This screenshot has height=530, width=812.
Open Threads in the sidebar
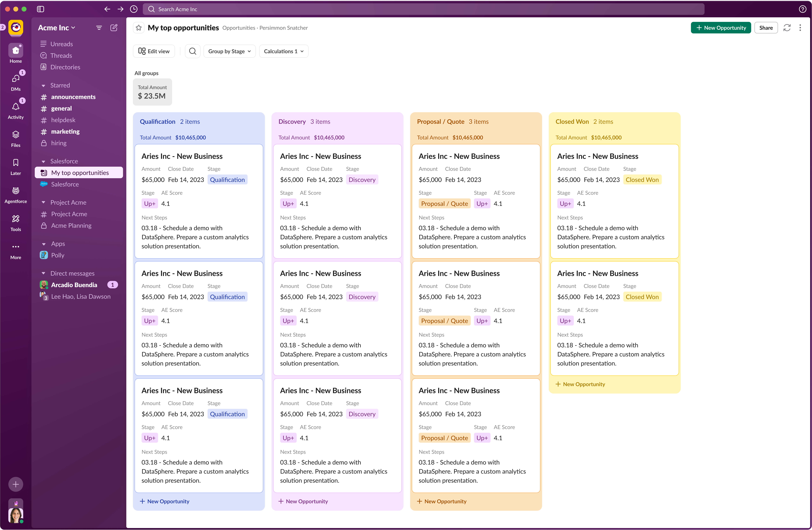pos(79,56)
